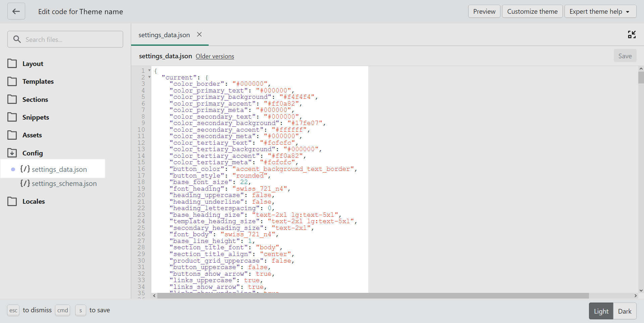Switch to the Light editor theme
This screenshot has height=323, width=644.
point(601,311)
